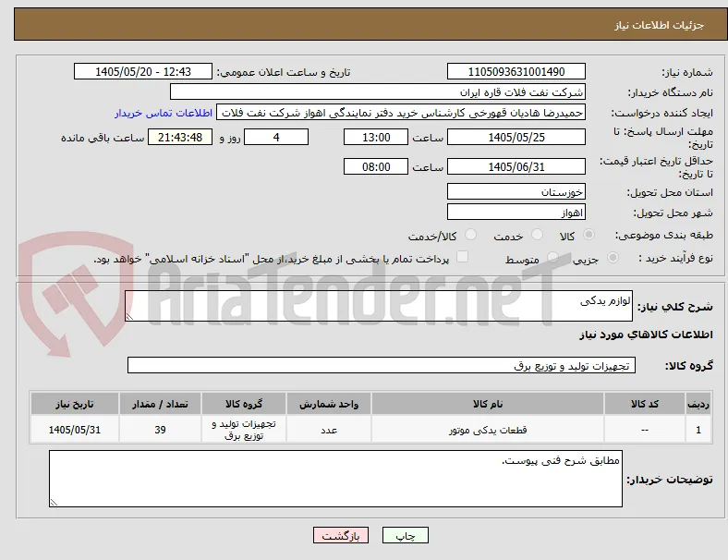Click the announcement date field 1405/05/20 - 12:43
Viewport: 728px width, 560px height.
tap(143, 71)
